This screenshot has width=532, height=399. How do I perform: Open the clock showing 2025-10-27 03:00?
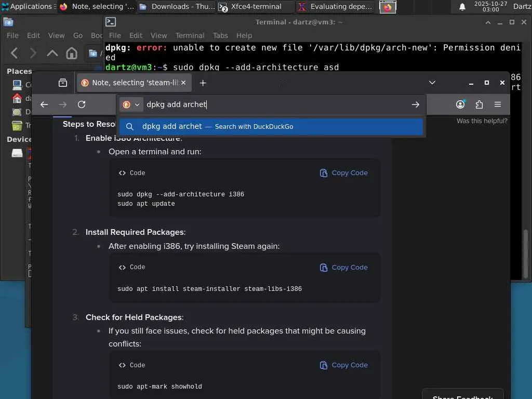pyautogui.click(x=490, y=6)
